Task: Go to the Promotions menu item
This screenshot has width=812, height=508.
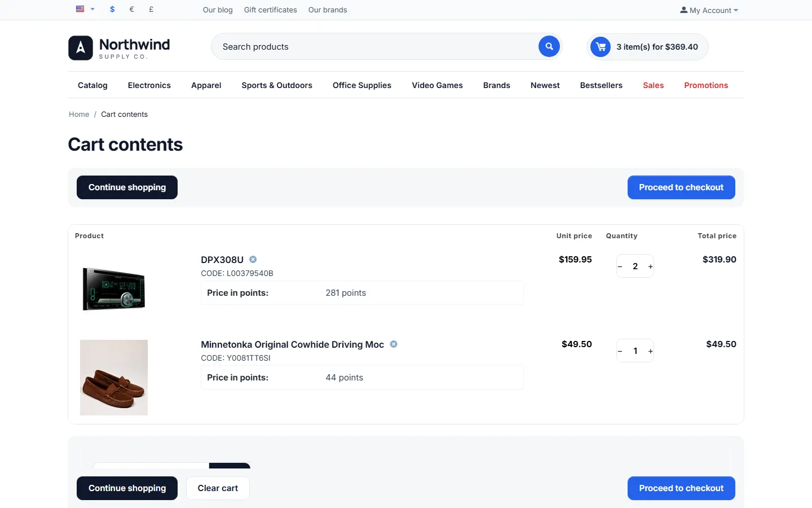Action: 706,85
